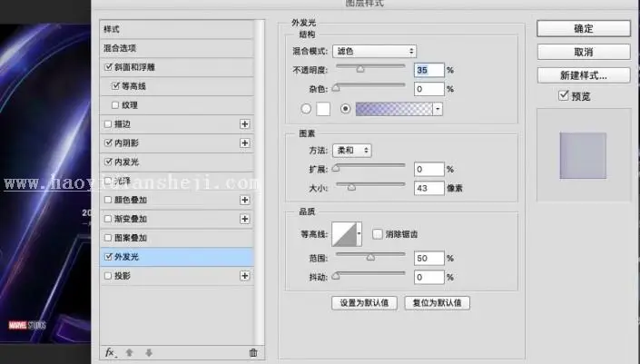Adjust the 大小 size slider

(x=351, y=187)
